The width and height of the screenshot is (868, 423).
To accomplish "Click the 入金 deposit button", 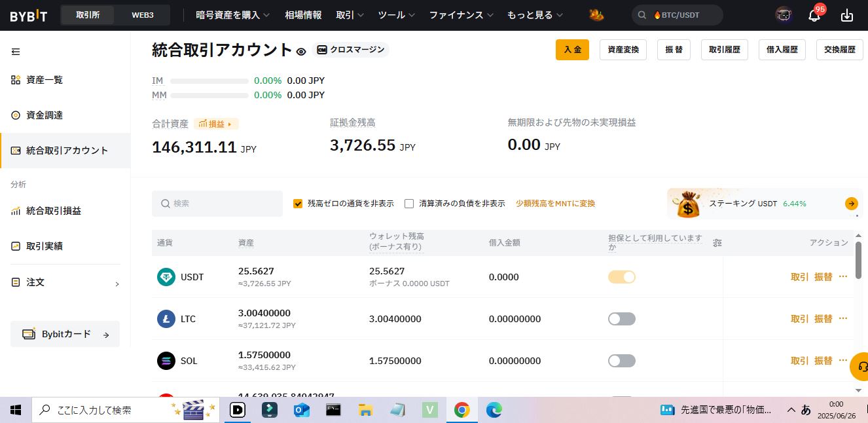I will pyautogui.click(x=572, y=50).
